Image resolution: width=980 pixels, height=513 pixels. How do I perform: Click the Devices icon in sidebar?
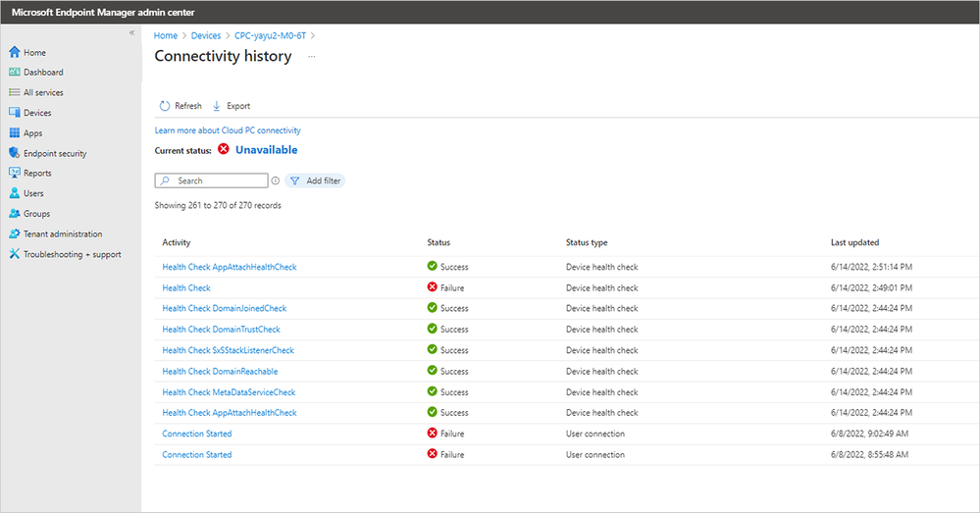click(x=15, y=113)
